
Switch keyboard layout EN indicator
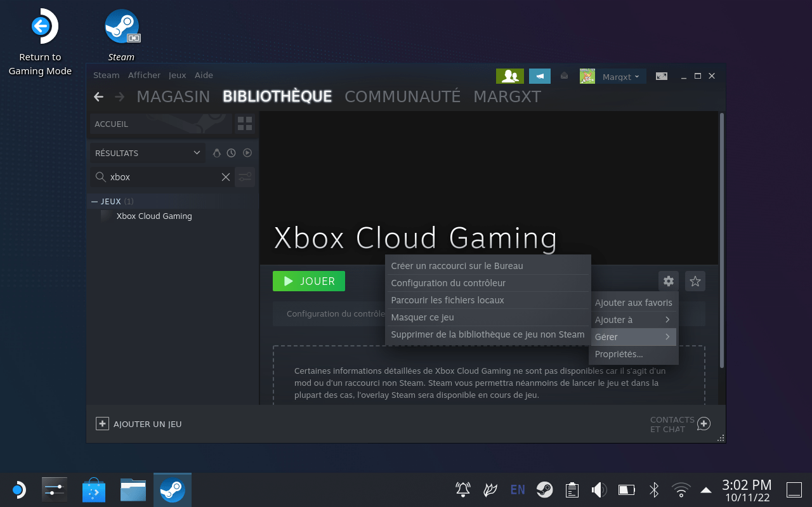(x=518, y=490)
